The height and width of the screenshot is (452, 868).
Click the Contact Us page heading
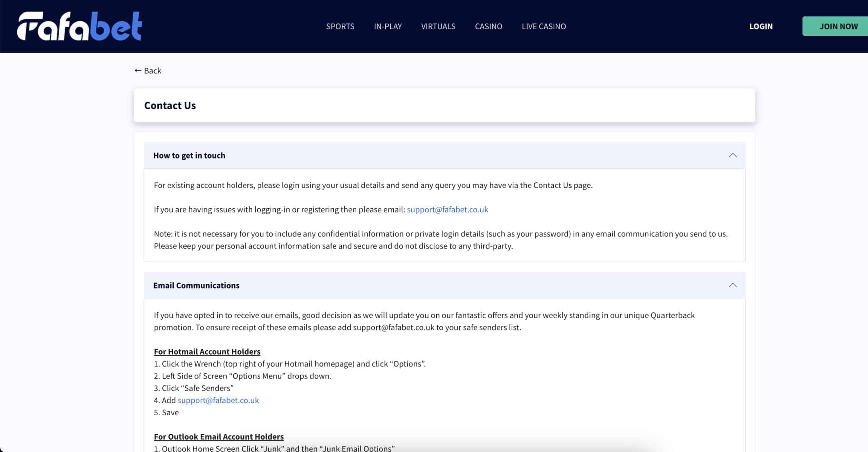[170, 106]
